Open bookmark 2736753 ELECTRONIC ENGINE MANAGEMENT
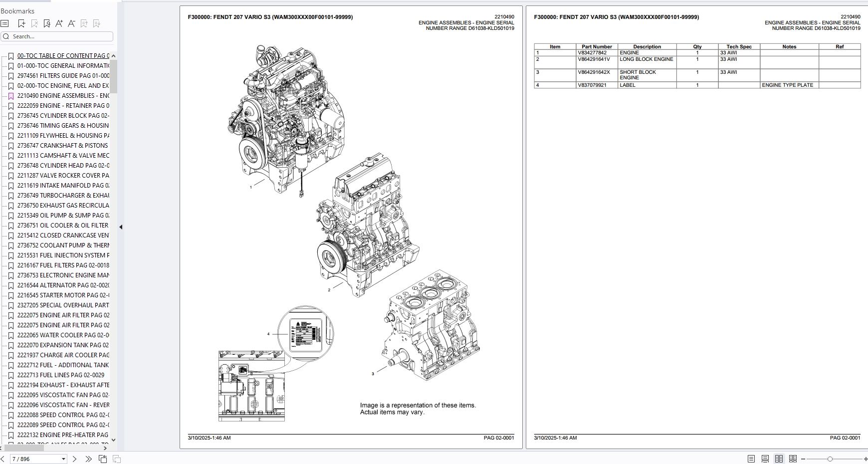The image size is (868, 464). (63, 275)
